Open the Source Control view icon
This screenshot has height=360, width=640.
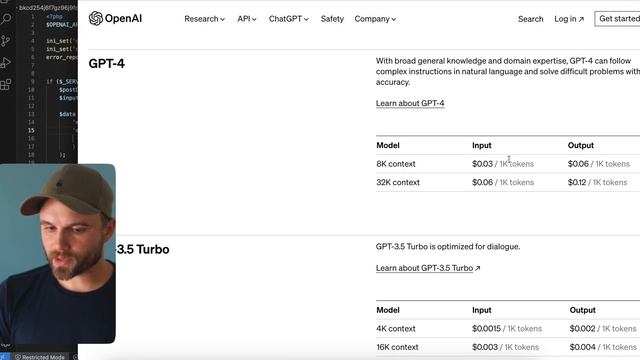[x=6, y=41]
